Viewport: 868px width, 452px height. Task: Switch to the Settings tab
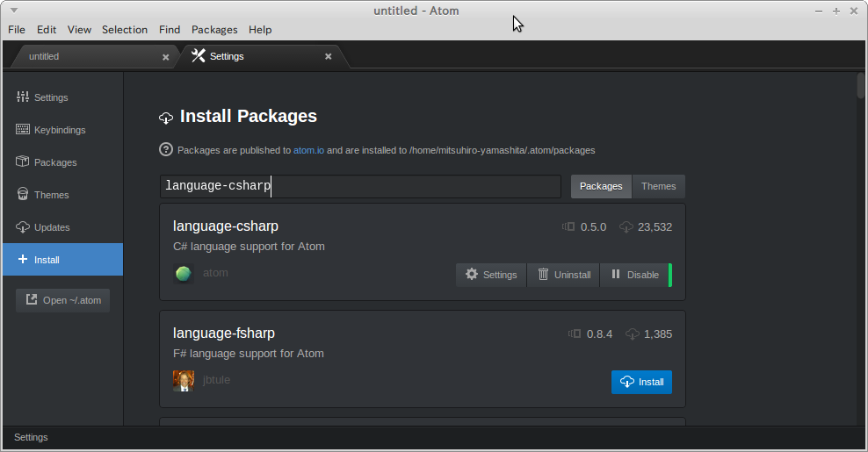(x=260, y=56)
